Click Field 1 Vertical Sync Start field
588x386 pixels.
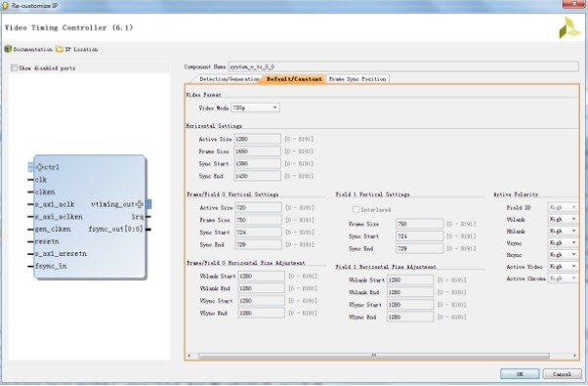point(419,236)
